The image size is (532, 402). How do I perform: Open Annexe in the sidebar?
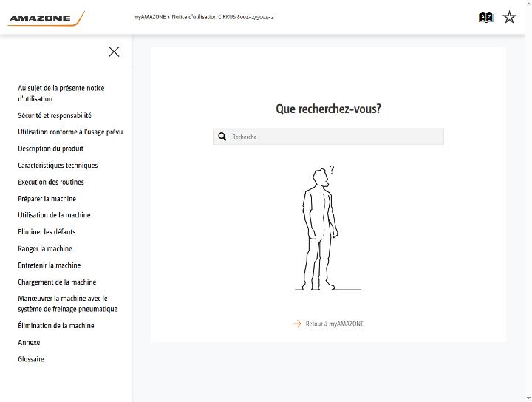(x=29, y=342)
